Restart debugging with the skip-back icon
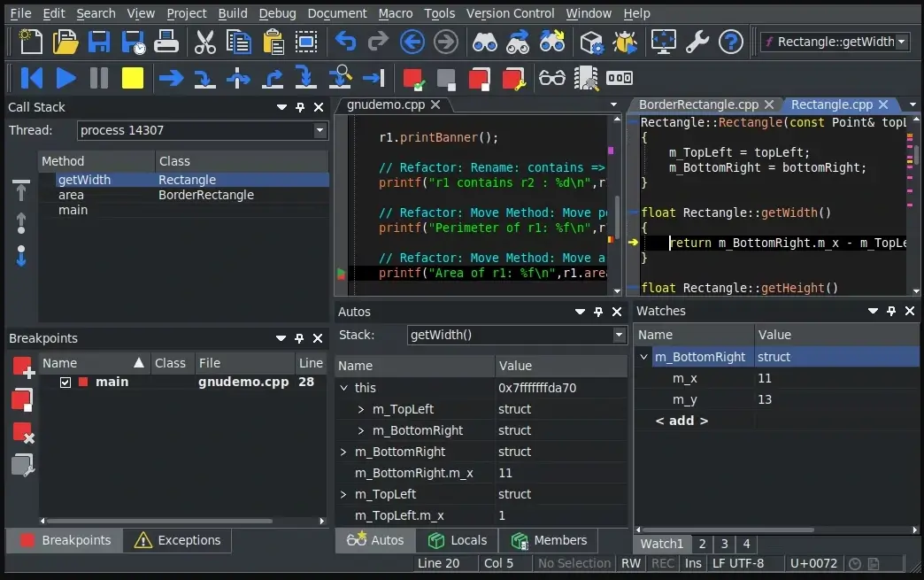Image resolution: width=924 pixels, height=580 pixels. [x=31, y=78]
